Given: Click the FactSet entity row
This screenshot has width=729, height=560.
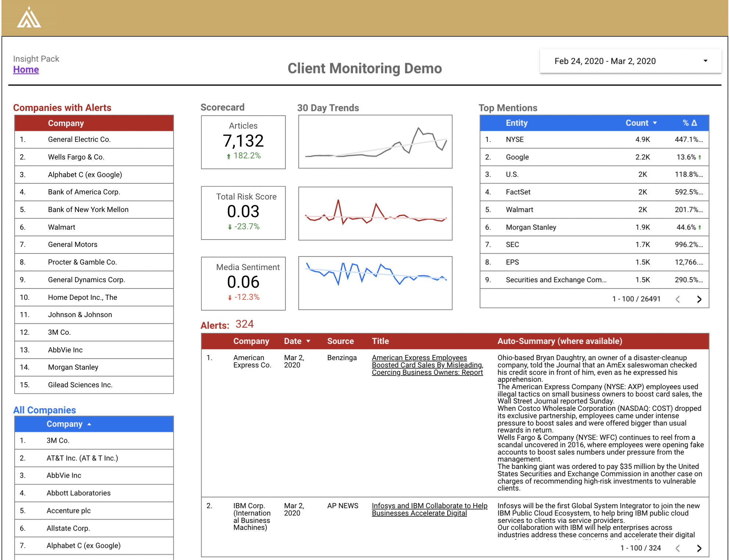Looking at the screenshot, I should click(x=594, y=192).
